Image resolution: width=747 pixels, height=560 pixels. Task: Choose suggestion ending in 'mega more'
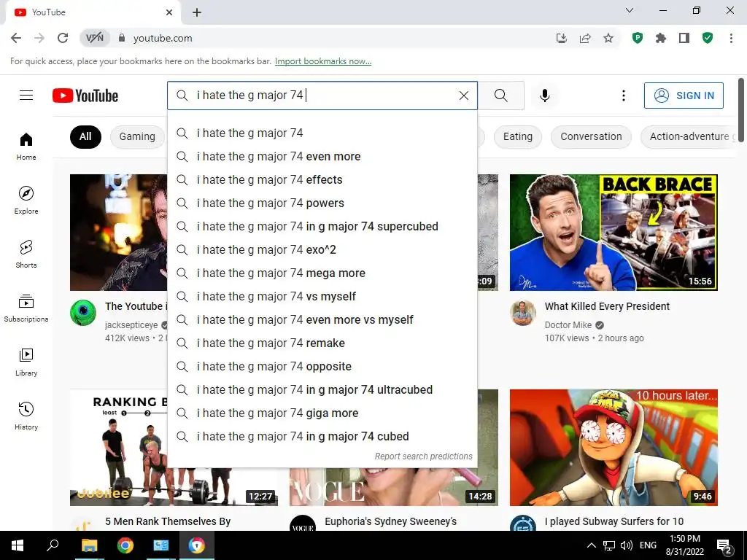[x=322, y=273]
